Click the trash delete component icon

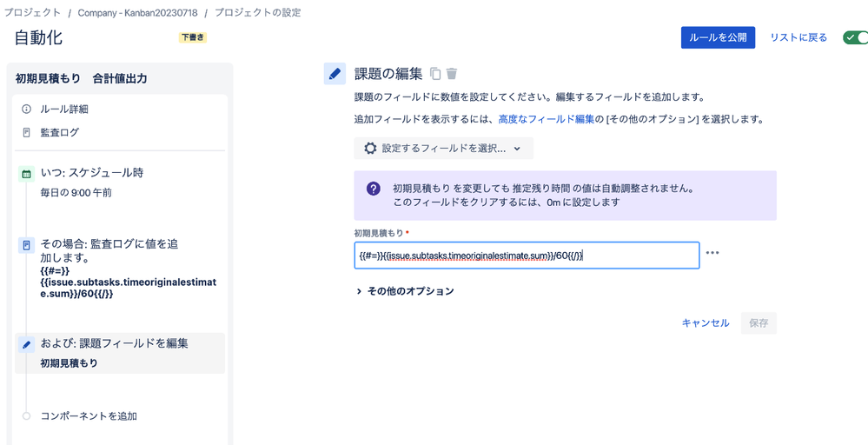(452, 74)
